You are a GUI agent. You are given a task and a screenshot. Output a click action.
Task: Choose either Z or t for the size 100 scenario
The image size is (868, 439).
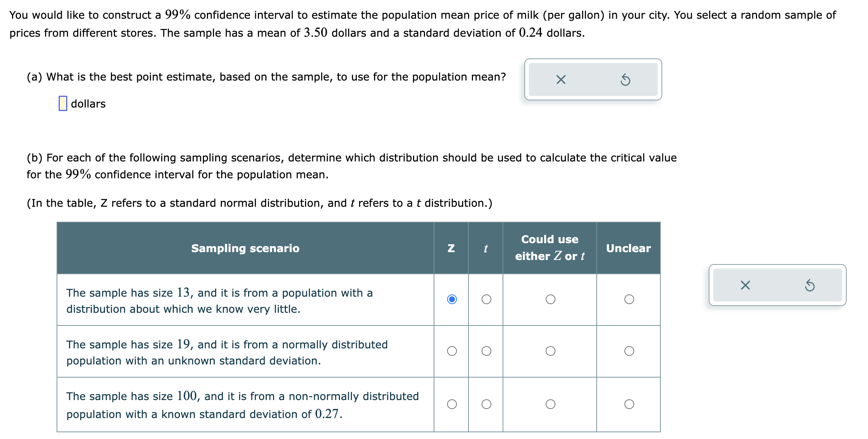550,403
